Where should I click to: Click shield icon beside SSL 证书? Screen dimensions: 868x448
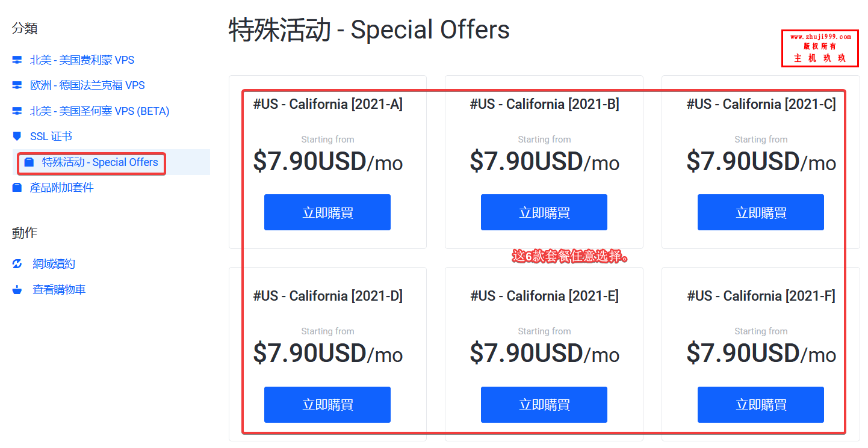click(x=17, y=137)
